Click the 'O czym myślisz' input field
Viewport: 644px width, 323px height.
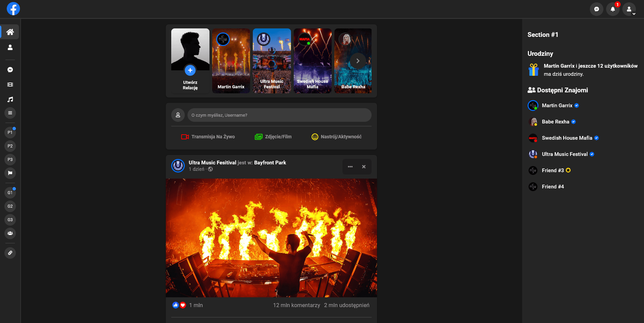tap(280, 115)
